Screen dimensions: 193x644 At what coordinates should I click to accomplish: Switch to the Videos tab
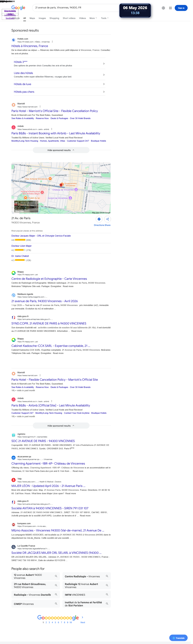(x=82, y=18)
